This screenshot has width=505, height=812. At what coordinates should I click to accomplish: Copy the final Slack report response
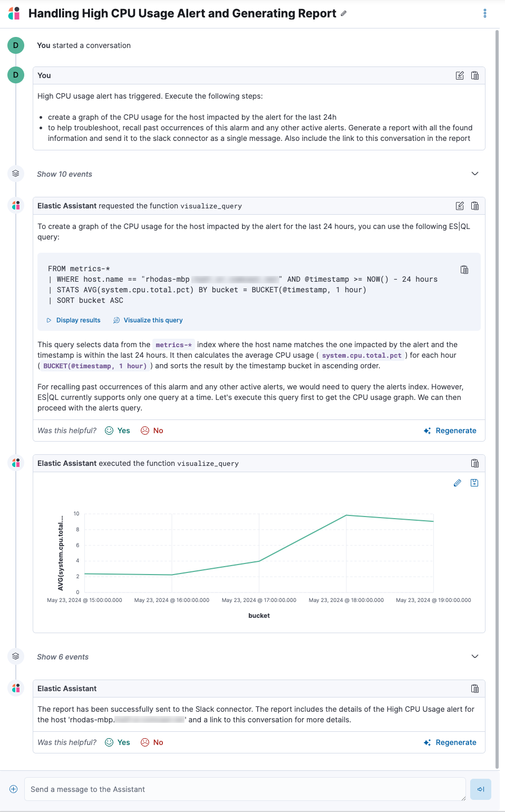coord(475,689)
